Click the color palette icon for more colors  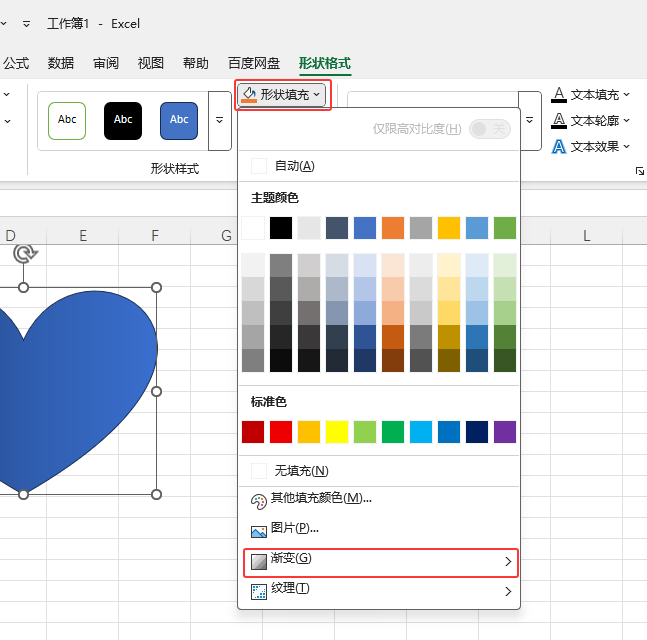coord(259,502)
